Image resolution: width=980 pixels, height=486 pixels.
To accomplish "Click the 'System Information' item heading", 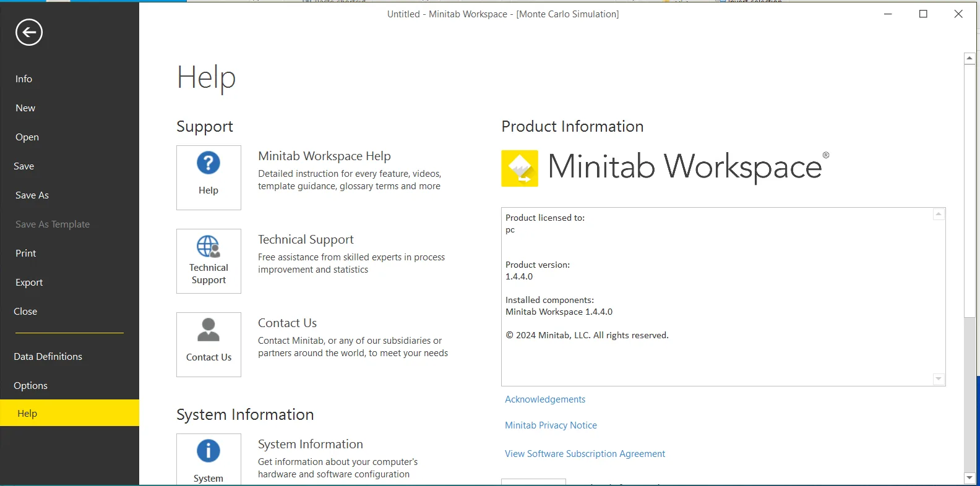I will pos(310,444).
